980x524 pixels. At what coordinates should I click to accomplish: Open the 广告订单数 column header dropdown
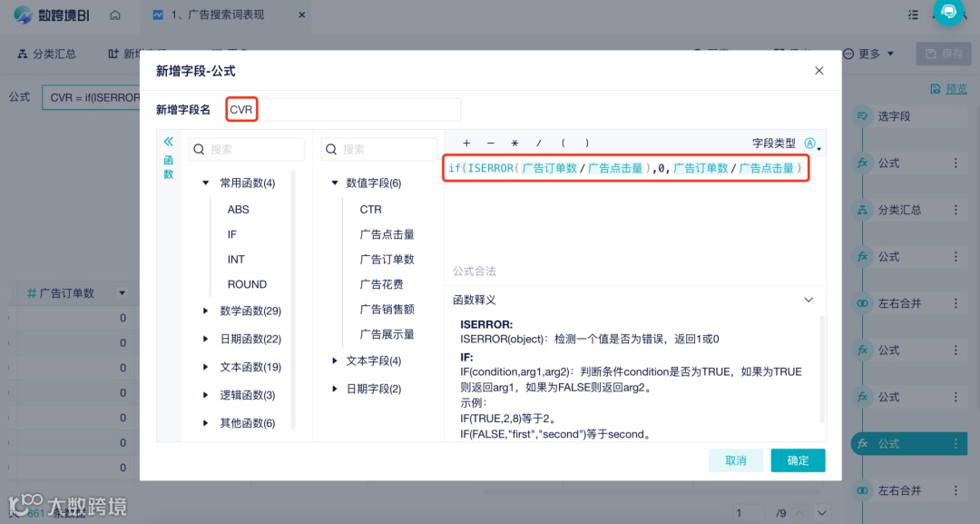pyautogui.click(x=122, y=292)
